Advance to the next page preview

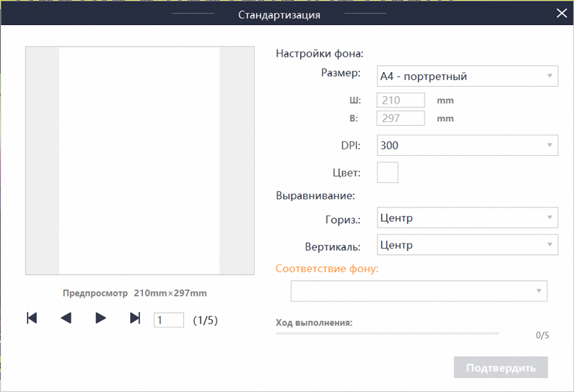(101, 318)
